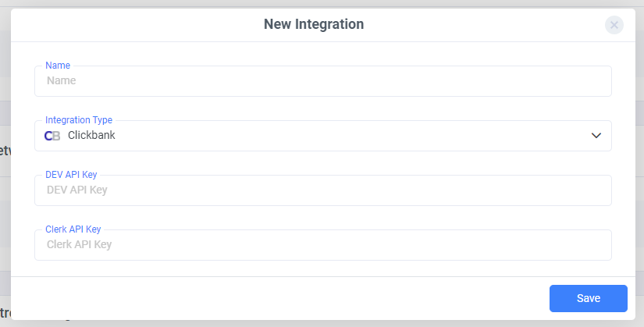Save the new integration

588,298
